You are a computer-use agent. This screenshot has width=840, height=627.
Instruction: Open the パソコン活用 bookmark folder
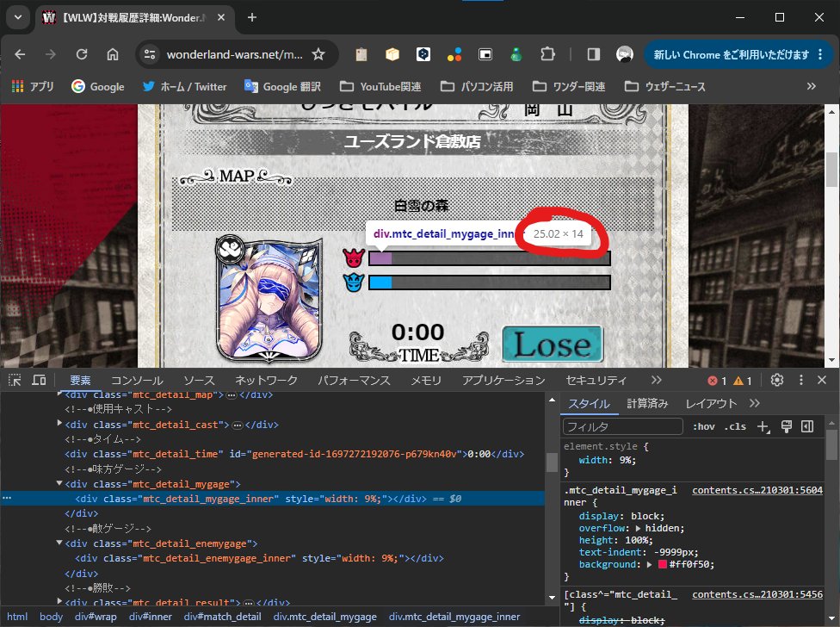click(x=477, y=86)
